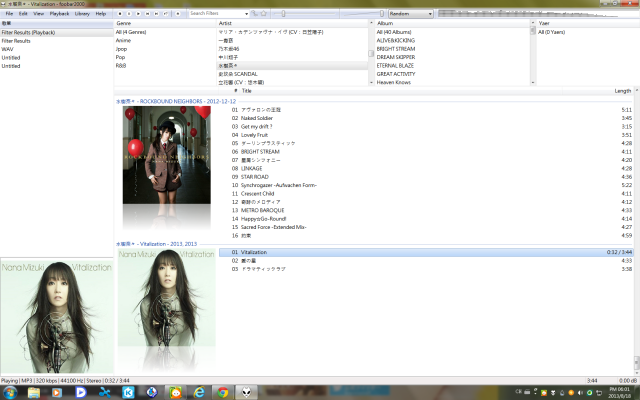Select track 11 Crescent Child
This screenshot has width=640, height=400.
(426, 193)
